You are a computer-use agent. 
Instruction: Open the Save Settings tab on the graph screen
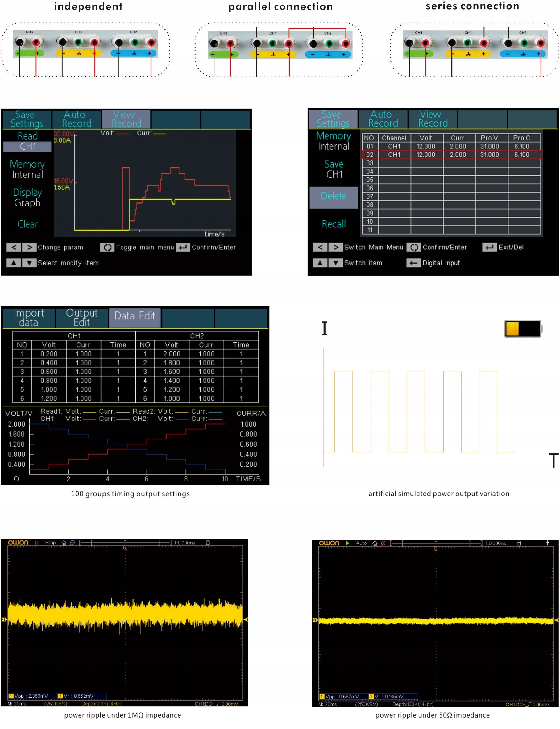27,119
